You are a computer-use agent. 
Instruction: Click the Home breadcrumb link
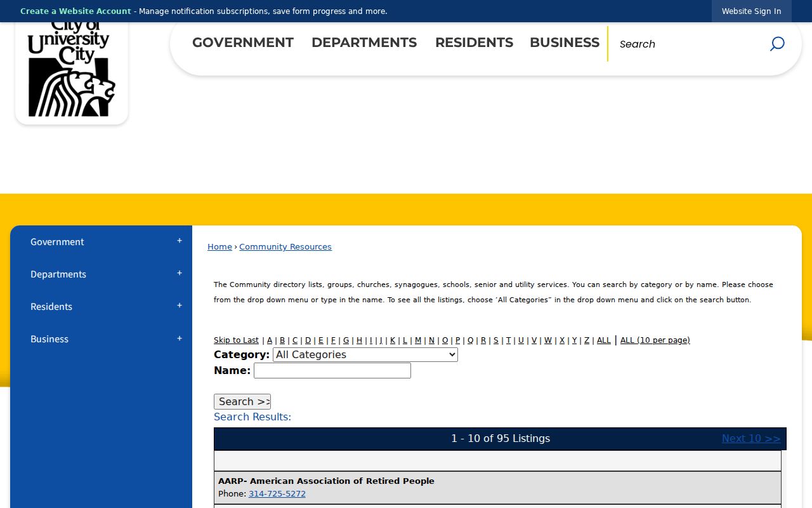[x=219, y=247]
